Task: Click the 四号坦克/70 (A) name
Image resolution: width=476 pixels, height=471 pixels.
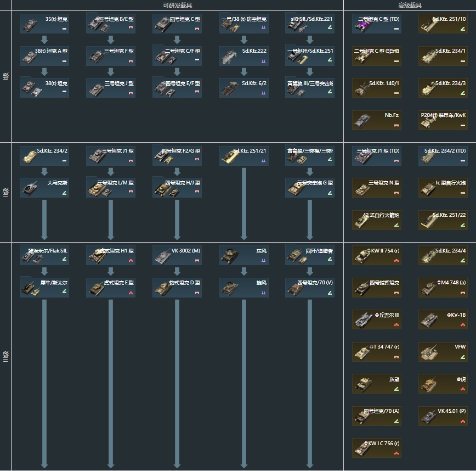Action: point(382,411)
